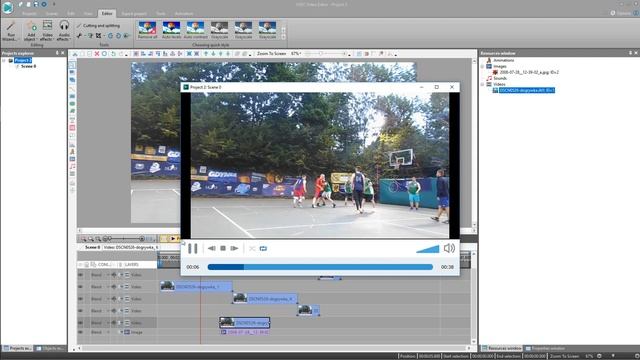Open the Audio effects dropdown

pos(64,31)
